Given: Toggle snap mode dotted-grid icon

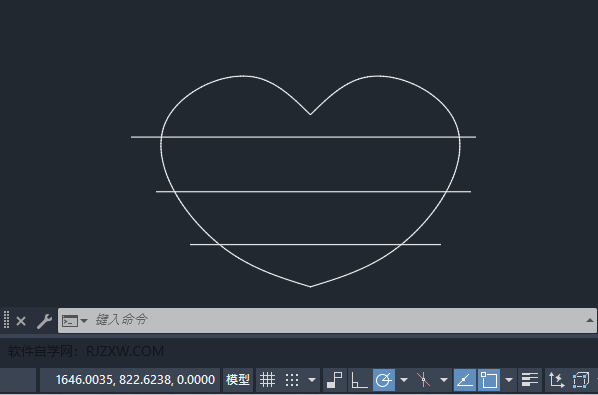Looking at the screenshot, I should [292, 380].
